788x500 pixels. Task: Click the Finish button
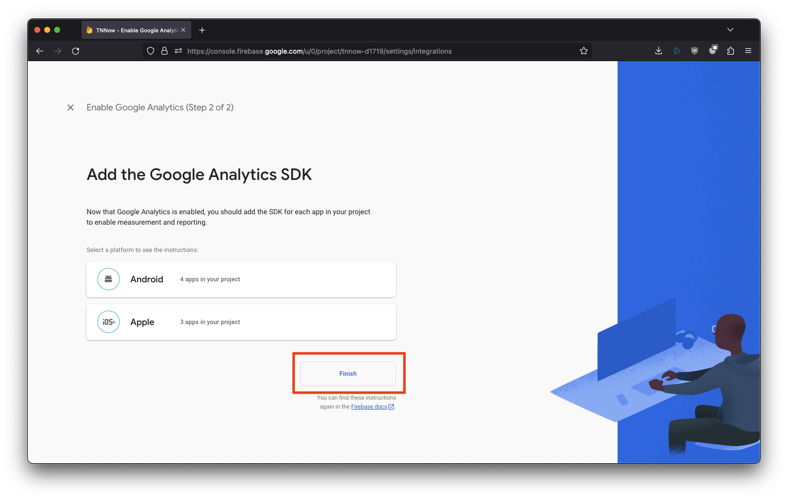pyautogui.click(x=348, y=373)
